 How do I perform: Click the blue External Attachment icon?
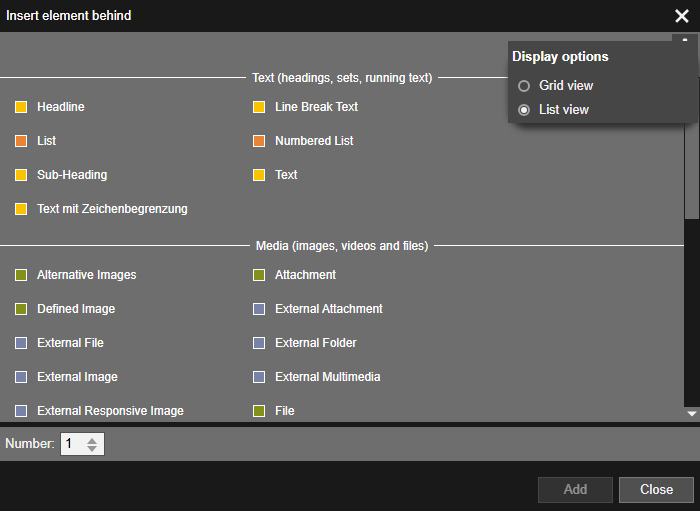tap(259, 309)
